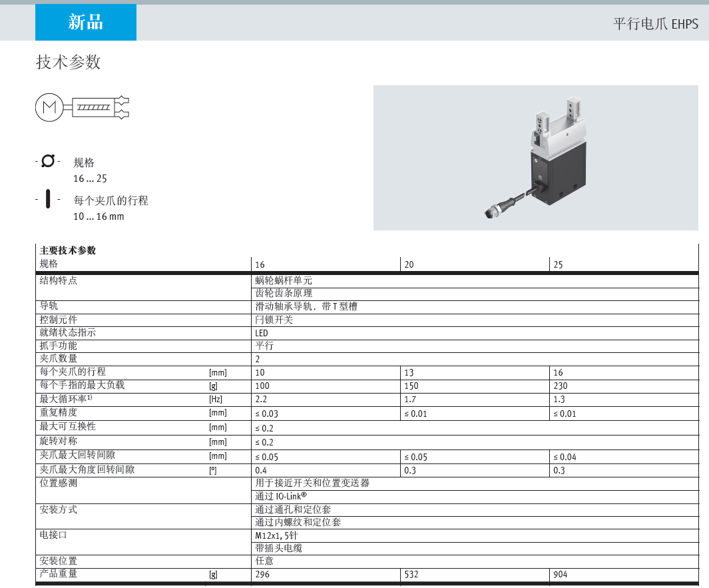Select the value 任意
709x588 pixels.
(264, 561)
